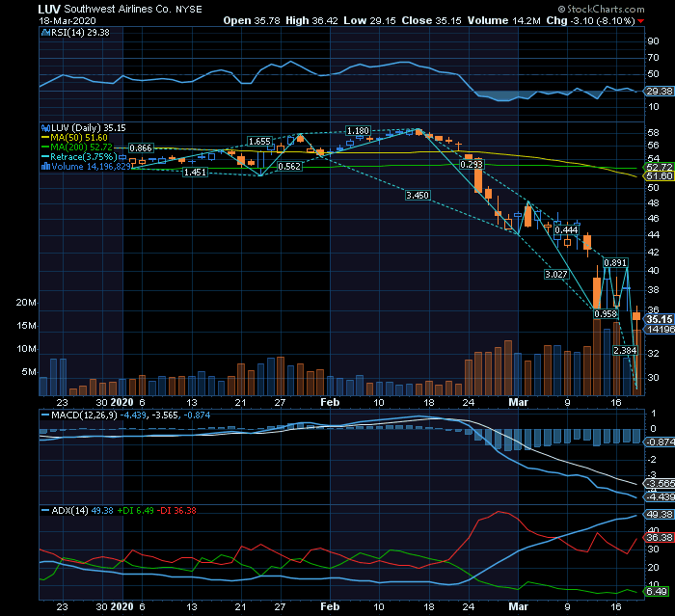Click the Volume 14.2M header value

[x=503, y=20]
